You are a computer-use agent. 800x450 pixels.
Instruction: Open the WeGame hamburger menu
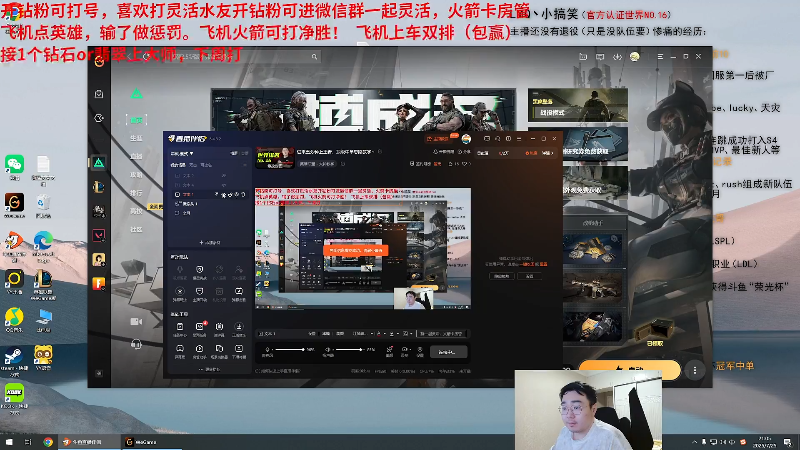[x=660, y=57]
